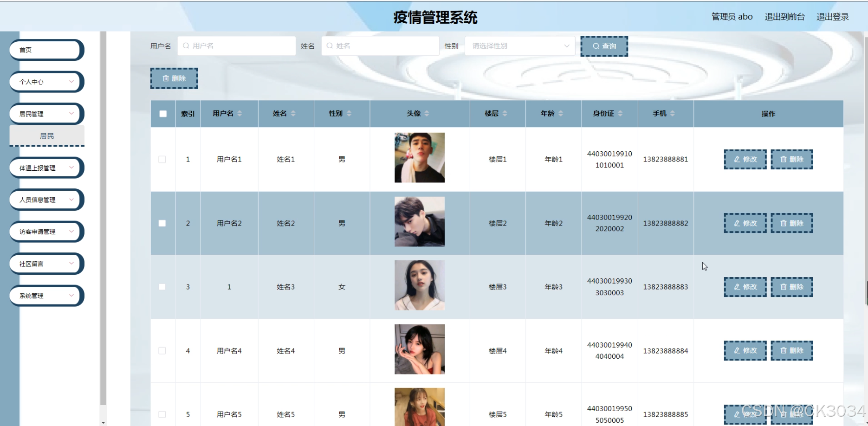868x426 pixels.
Task: Click 删除 button for 用户名2 row
Action: 792,223
